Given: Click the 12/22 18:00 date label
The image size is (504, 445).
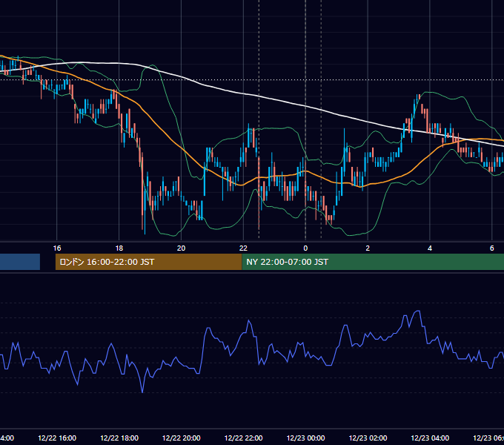Looking at the screenshot, I should pos(119,438).
